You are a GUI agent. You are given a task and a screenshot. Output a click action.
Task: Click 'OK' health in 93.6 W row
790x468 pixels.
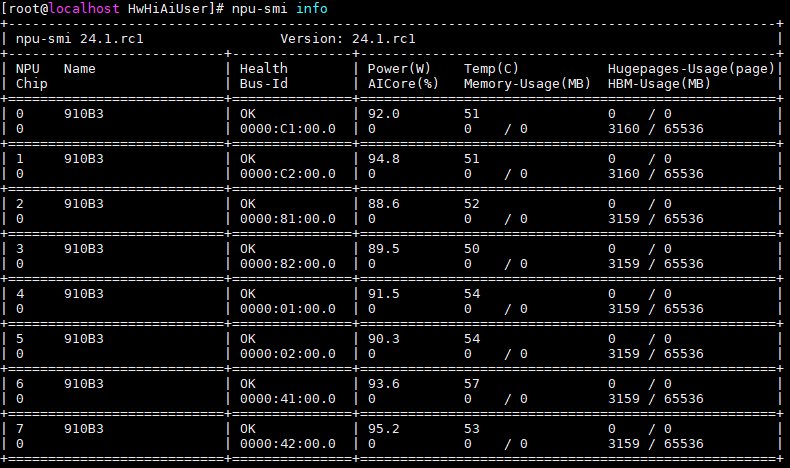[247, 384]
